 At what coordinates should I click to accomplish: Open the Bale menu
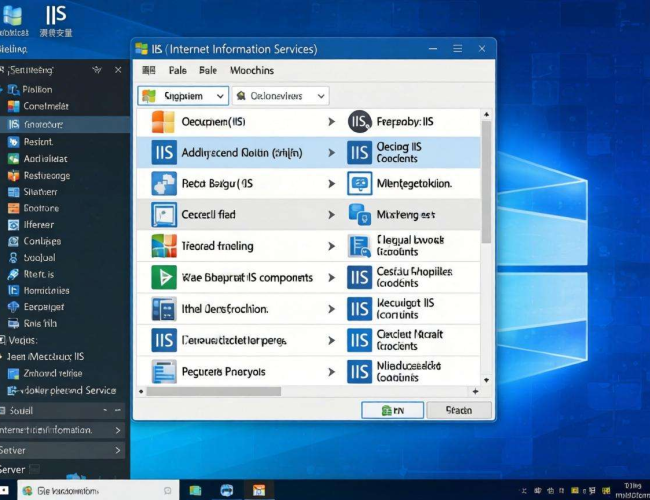click(208, 70)
